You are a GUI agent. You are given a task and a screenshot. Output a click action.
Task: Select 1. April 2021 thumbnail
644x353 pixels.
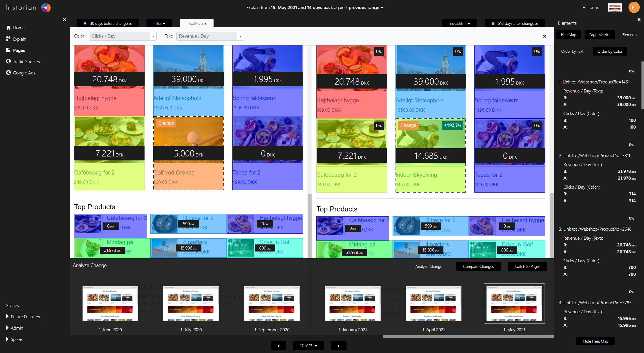(434, 304)
